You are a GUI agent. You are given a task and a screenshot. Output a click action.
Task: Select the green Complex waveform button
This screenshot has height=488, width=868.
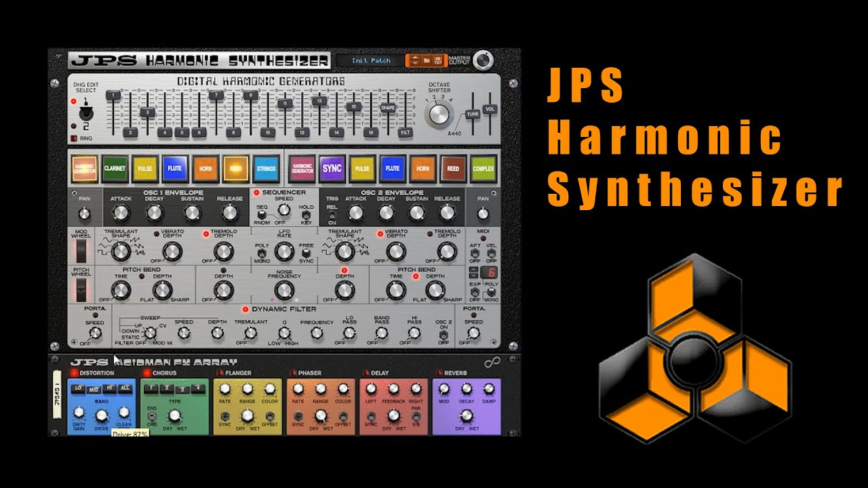[484, 168]
